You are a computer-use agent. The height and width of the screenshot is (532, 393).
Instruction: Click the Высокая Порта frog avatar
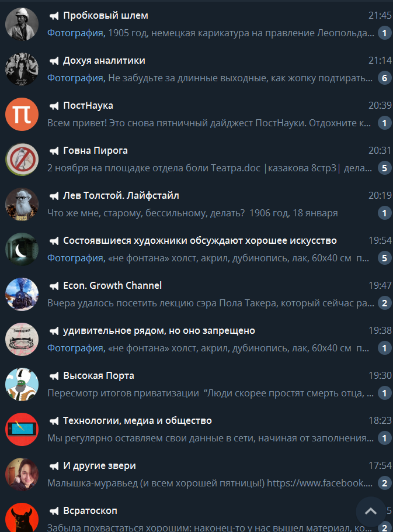(x=22, y=385)
